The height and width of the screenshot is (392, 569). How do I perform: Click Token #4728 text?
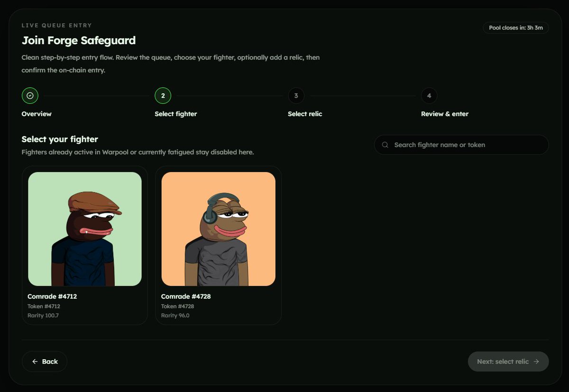click(177, 307)
